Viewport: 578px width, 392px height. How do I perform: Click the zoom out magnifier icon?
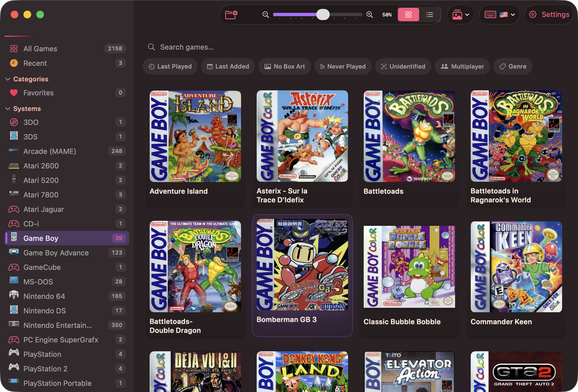click(x=265, y=14)
